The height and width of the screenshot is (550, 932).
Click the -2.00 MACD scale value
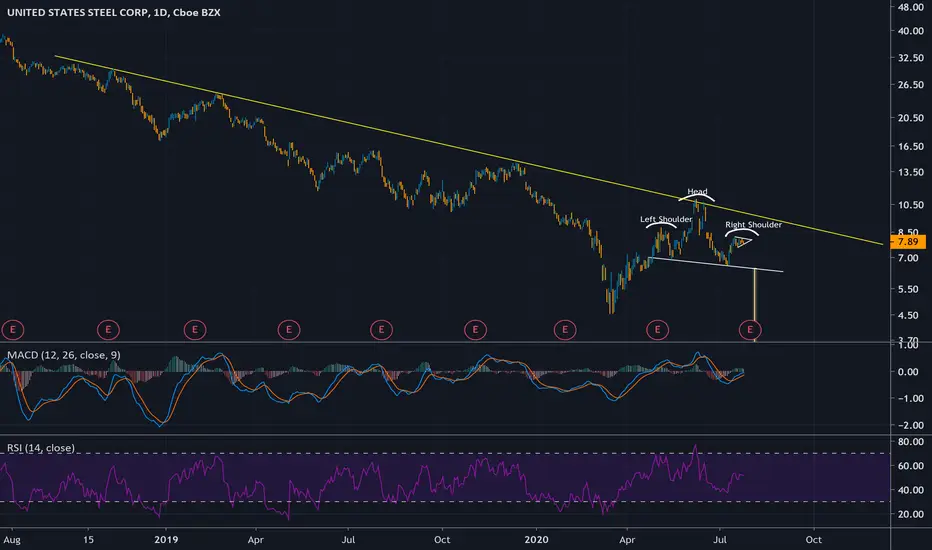(x=909, y=425)
